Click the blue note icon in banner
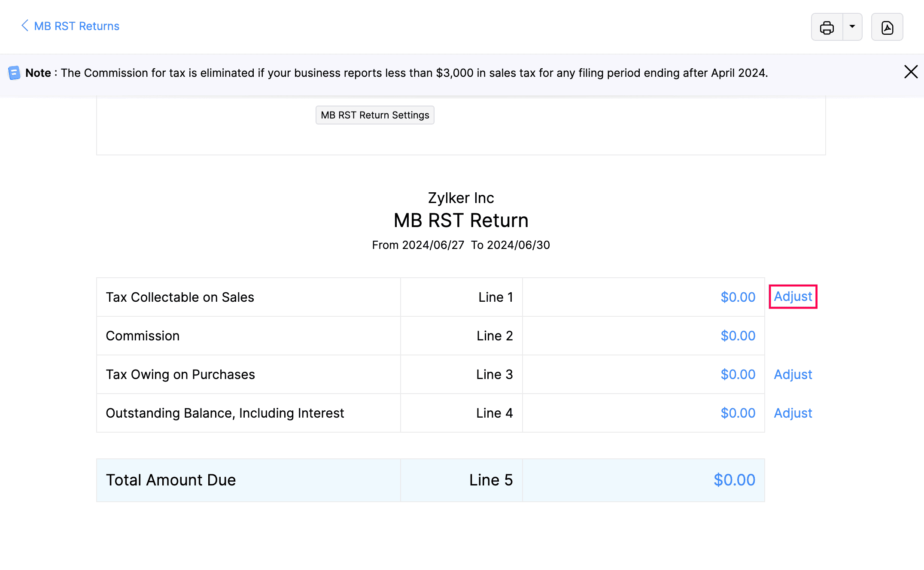 pyautogui.click(x=15, y=73)
